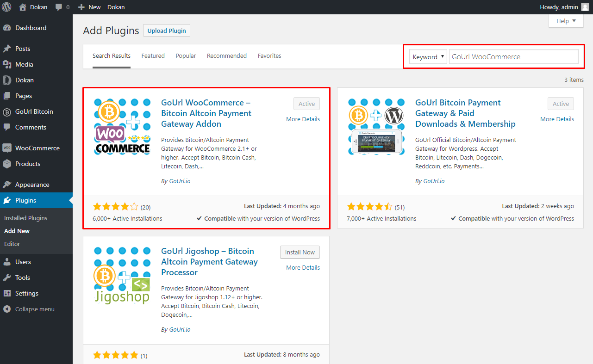Click Active button on GoUrl Bitcoin Payment card

tap(561, 104)
